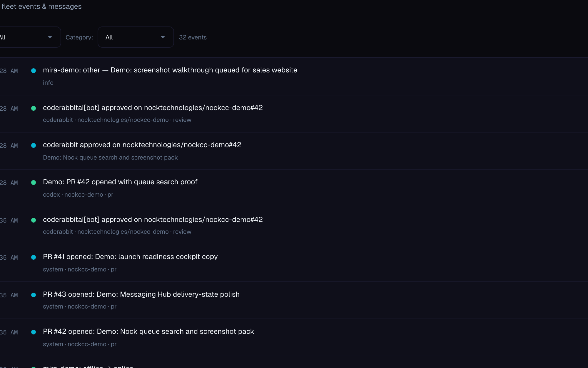
Task: Open the partially visible left All dropdown
Action: point(30,37)
